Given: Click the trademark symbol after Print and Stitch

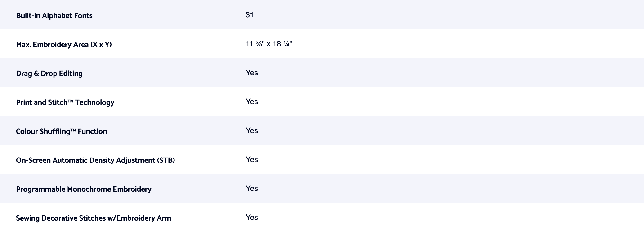Looking at the screenshot, I should click(x=71, y=101).
